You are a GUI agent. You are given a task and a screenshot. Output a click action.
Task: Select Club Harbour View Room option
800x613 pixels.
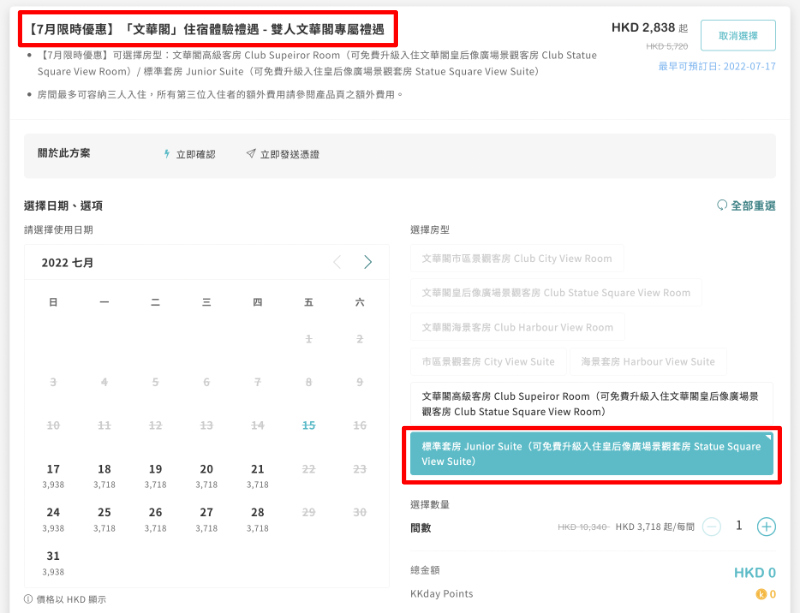pyautogui.click(x=517, y=327)
